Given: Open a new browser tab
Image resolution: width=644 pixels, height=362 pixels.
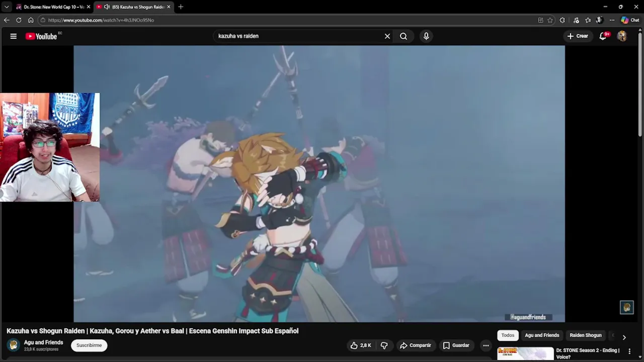Looking at the screenshot, I should point(181,7).
